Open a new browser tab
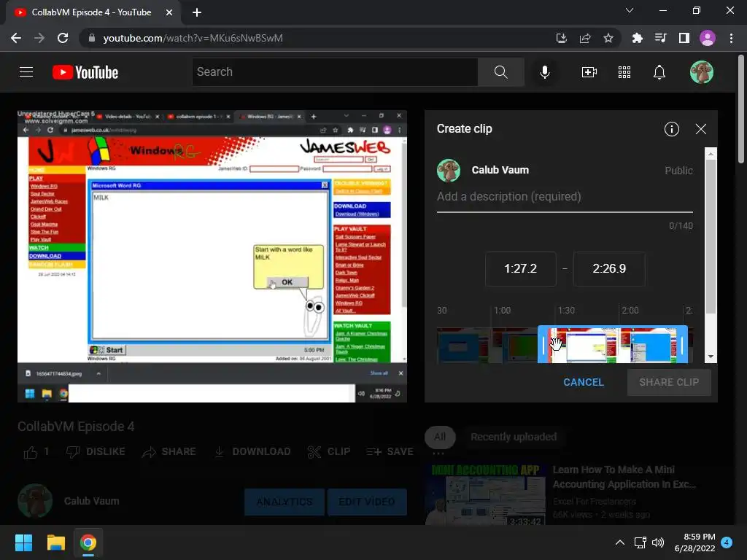 coord(197,12)
